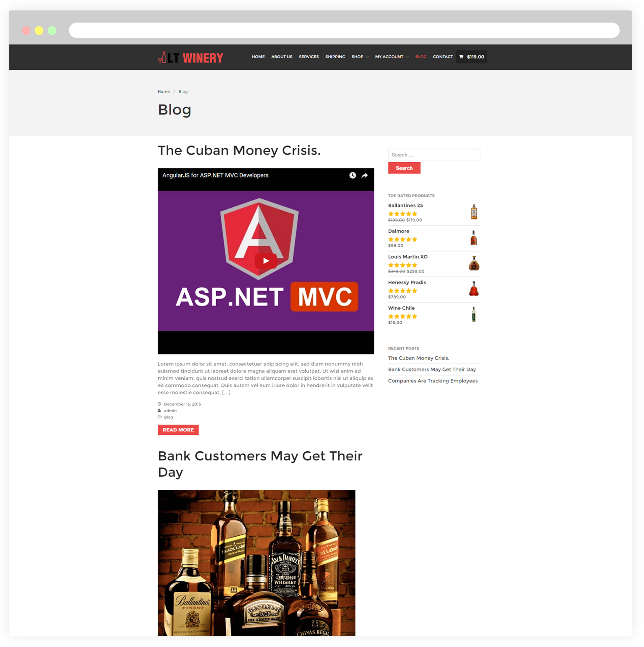Click the folder icon beside Blog category

point(160,417)
